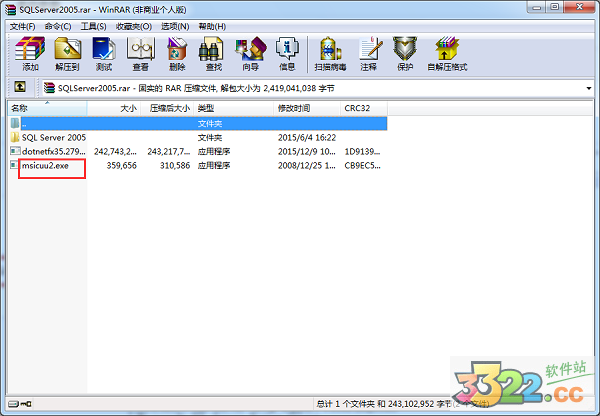
Task: Open the 收藏夹(O) menu
Action: (134, 26)
